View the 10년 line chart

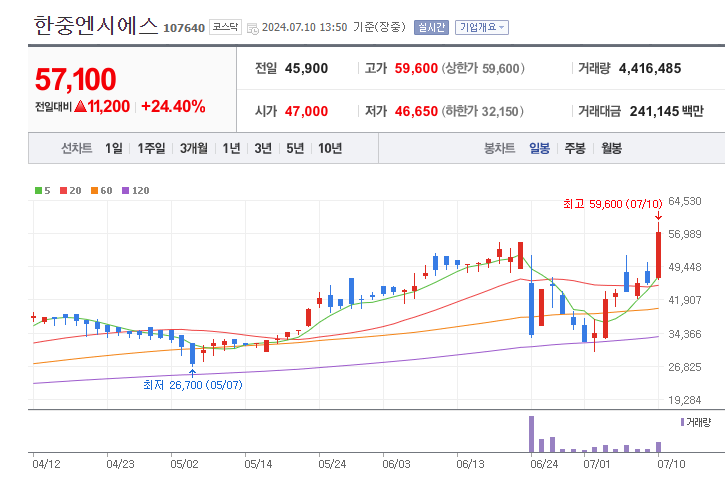coord(330,148)
